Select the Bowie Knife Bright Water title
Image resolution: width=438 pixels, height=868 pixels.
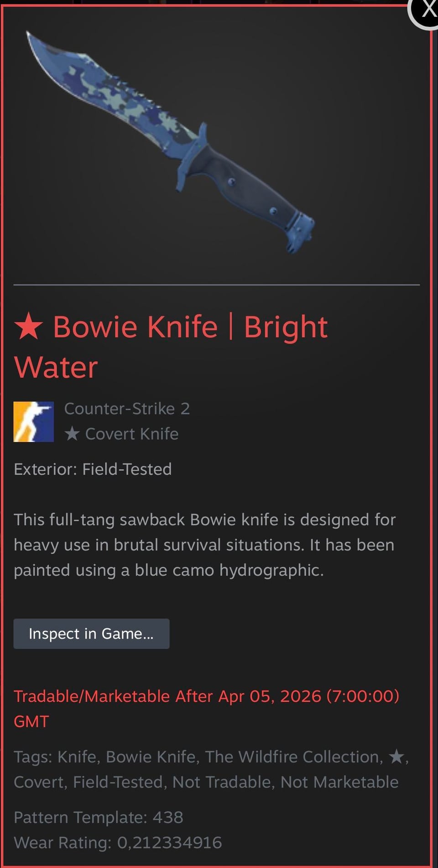tap(171, 347)
